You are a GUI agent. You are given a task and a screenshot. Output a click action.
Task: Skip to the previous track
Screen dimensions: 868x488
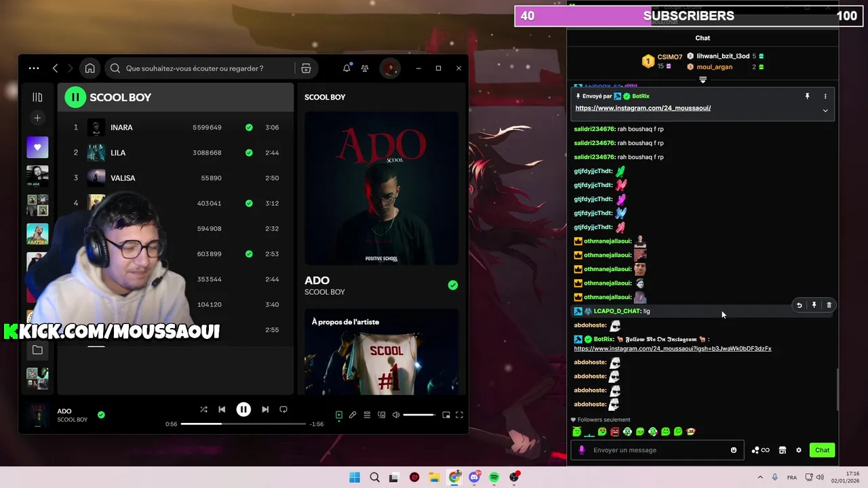coord(222,409)
